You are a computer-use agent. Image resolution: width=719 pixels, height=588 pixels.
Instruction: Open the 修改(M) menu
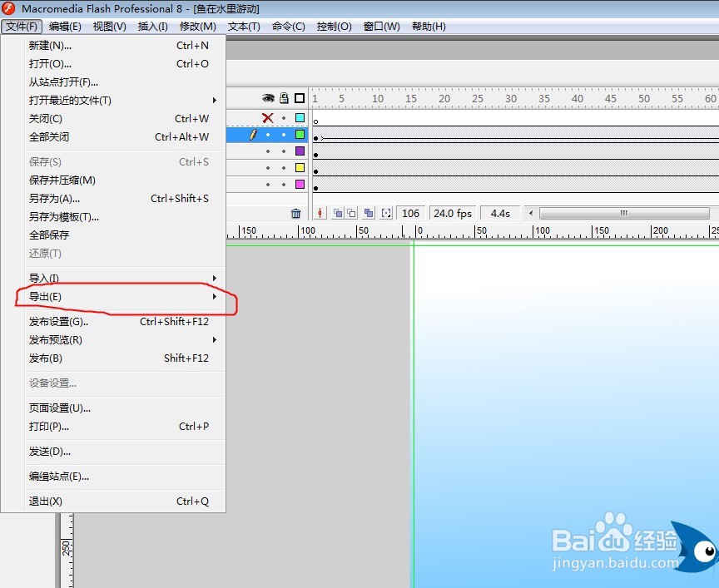[x=197, y=27]
